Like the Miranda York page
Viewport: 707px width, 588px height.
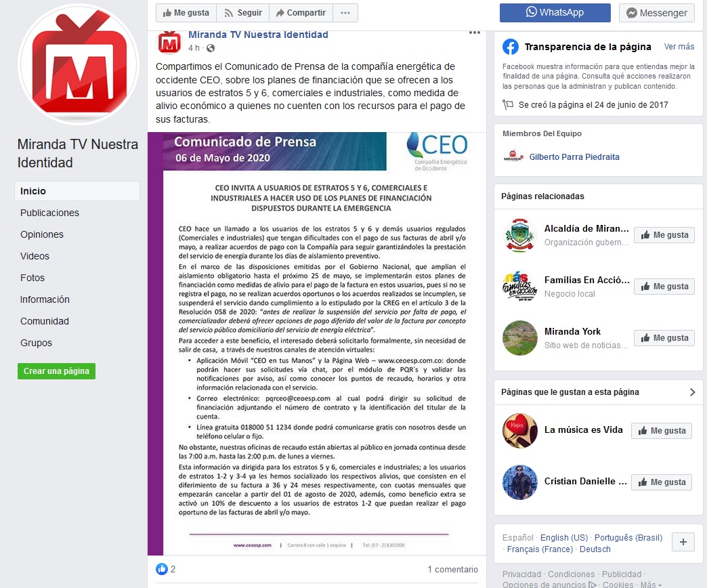(664, 338)
